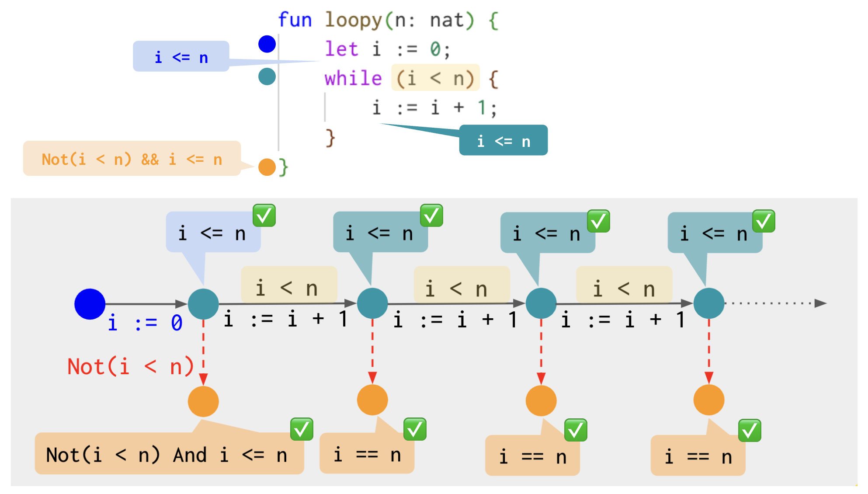Click orange Not(i < n) && i <= n callout
This screenshot has height=494, width=868.
point(132,159)
